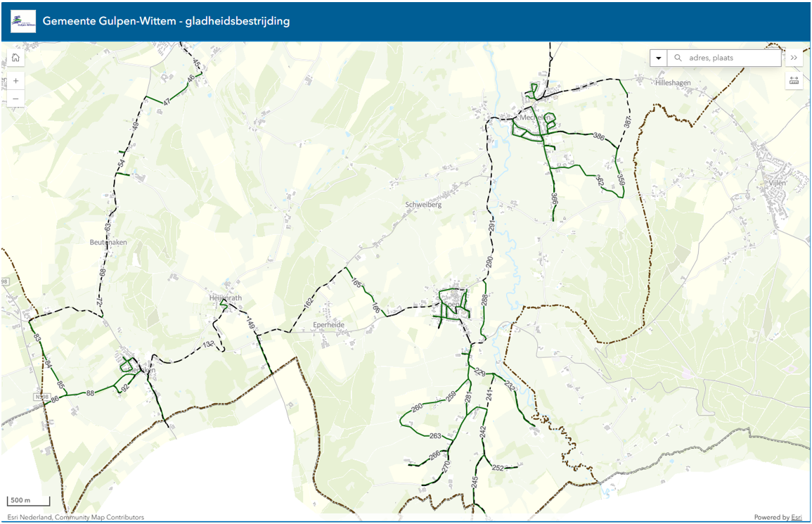Screen dimensions: 812x524
Task: Click the Gemeente Gulpen-Wittem logo
Action: 23,21
